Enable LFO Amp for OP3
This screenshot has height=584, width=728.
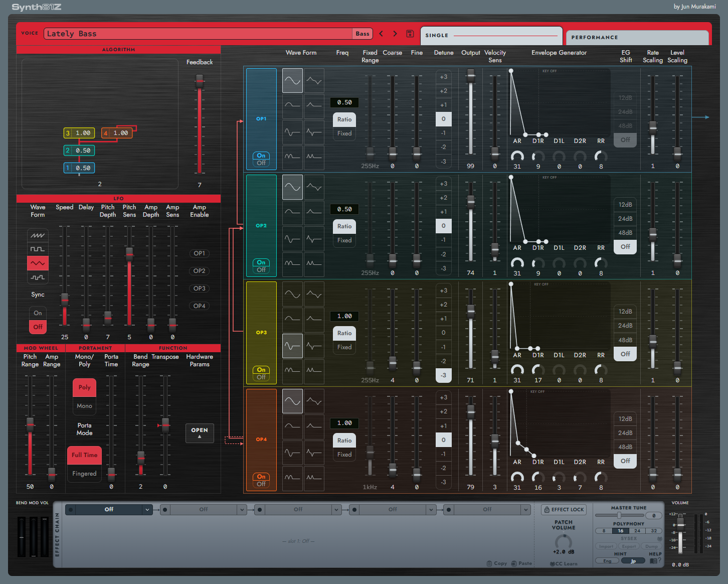200,288
